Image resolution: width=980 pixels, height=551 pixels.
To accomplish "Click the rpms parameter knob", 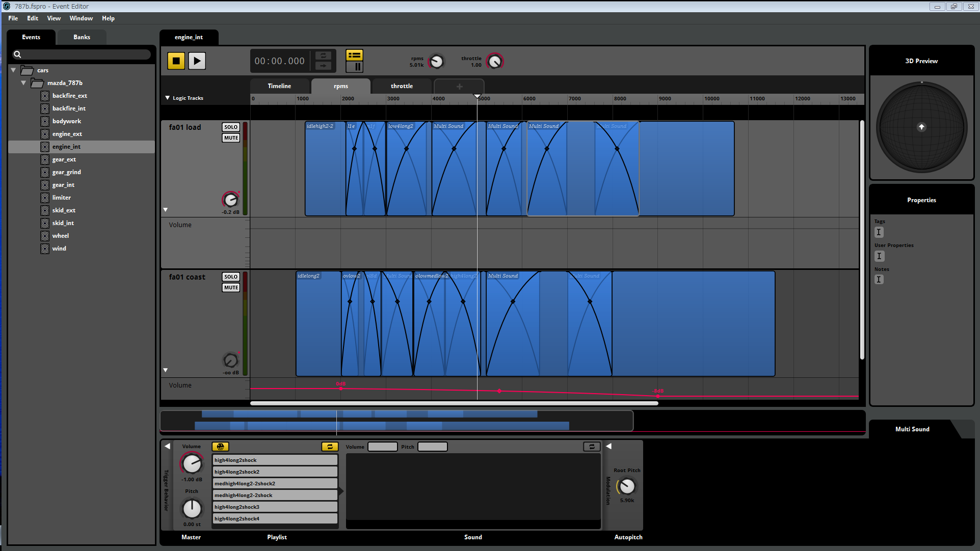I will click(x=436, y=62).
